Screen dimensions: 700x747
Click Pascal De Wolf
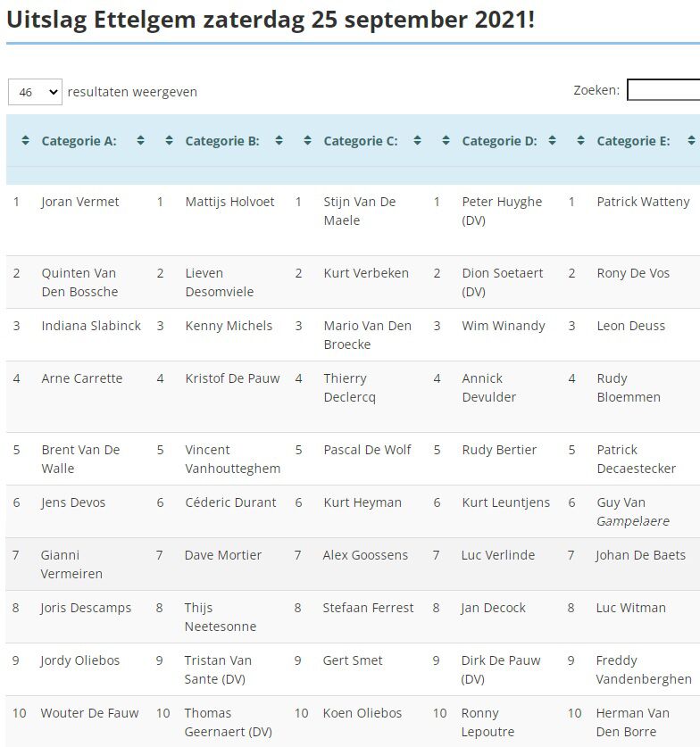tap(367, 450)
